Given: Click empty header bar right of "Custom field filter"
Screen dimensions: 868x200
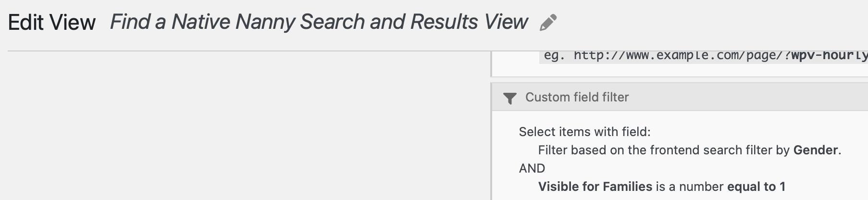Looking at the screenshot, I should tap(750, 97).
